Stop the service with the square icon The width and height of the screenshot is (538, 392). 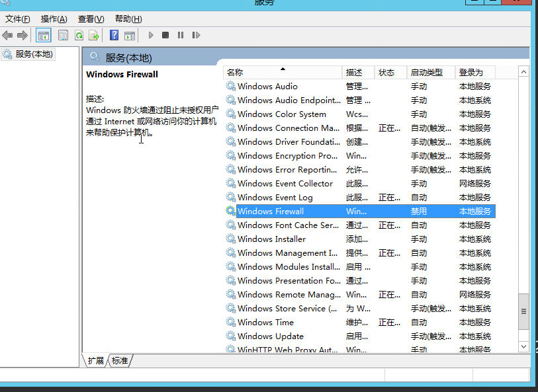[165, 35]
